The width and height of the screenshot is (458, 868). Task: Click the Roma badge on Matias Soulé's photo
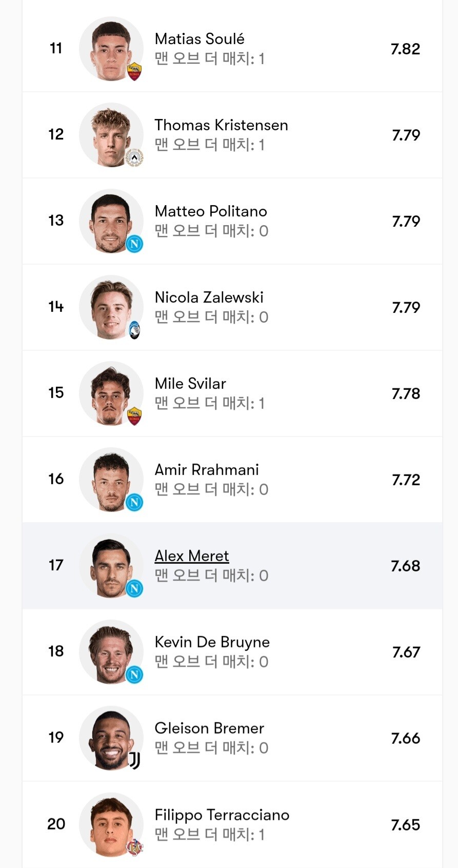pos(134,71)
